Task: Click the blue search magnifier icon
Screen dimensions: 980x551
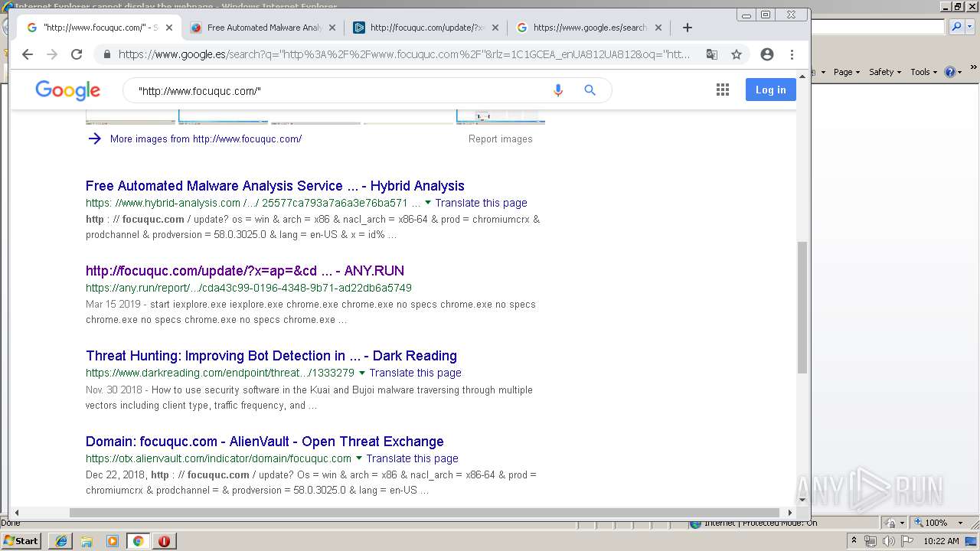Action: coord(590,90)
